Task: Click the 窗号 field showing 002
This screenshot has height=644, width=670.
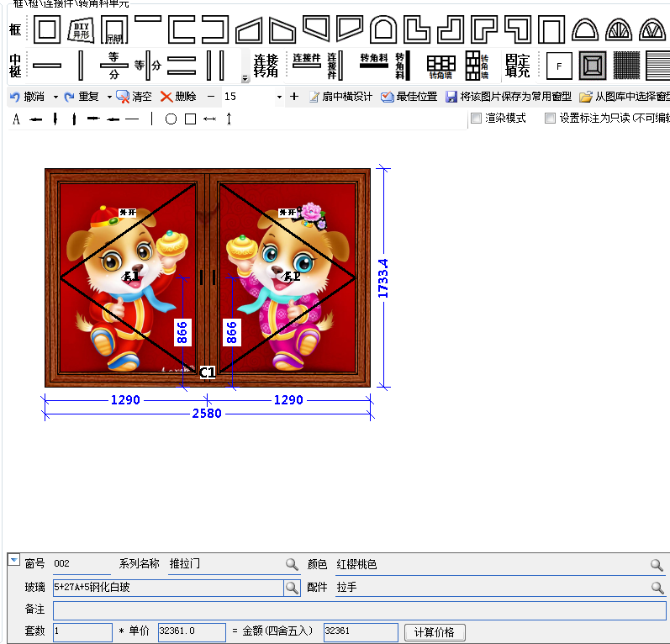Action: [82, 563]
